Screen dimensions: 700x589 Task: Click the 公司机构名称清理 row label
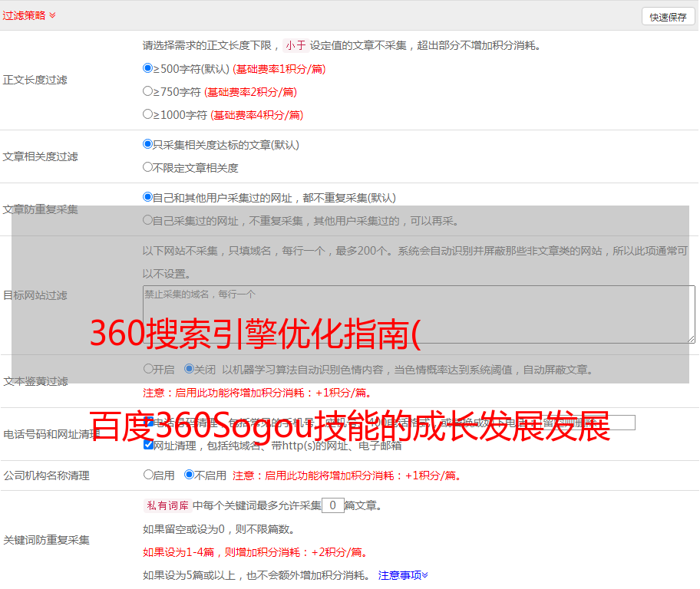click(x=46, y=475)
